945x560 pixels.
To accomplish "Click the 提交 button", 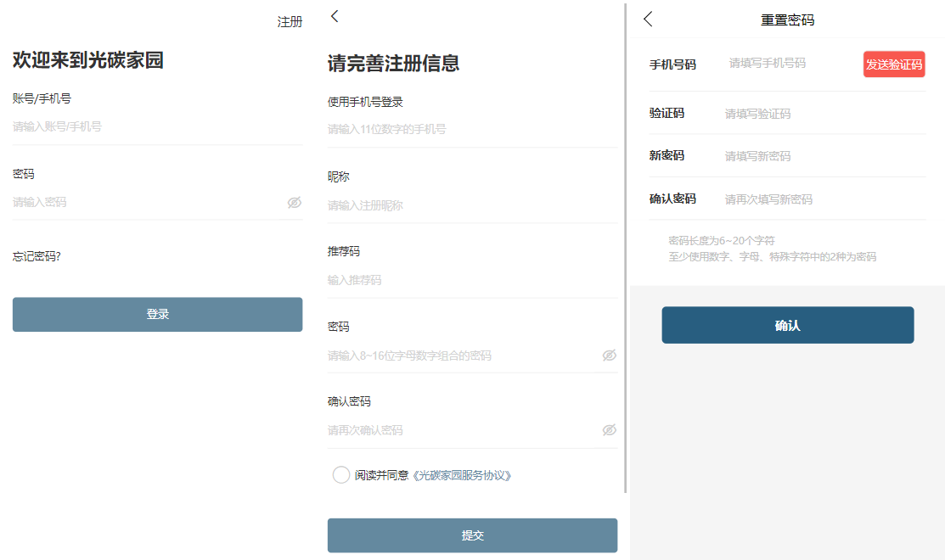I will pos(472,535).
